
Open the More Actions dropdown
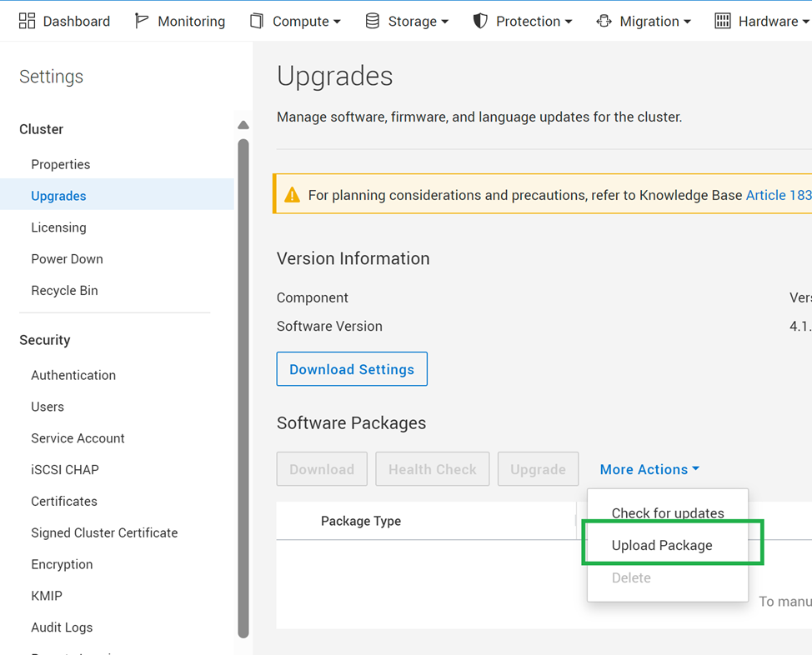pyautogui.click(x=649, y=469)
